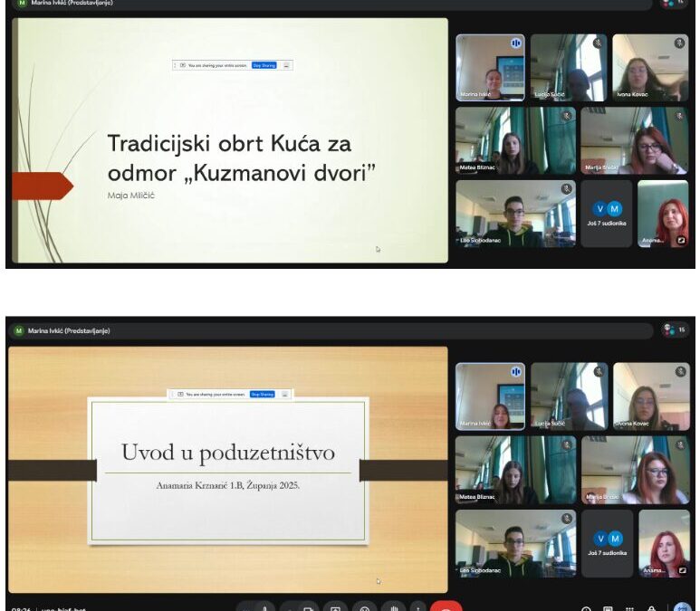Image resolution: width=700 pixels, height=611 pixels.
Task: Open more options three-dot menu in call bar
Action: [417, 608]
